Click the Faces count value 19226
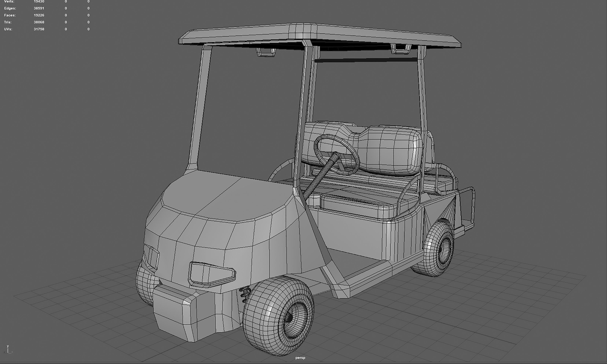Screen dimensions: 607x364 click(39, 15)
